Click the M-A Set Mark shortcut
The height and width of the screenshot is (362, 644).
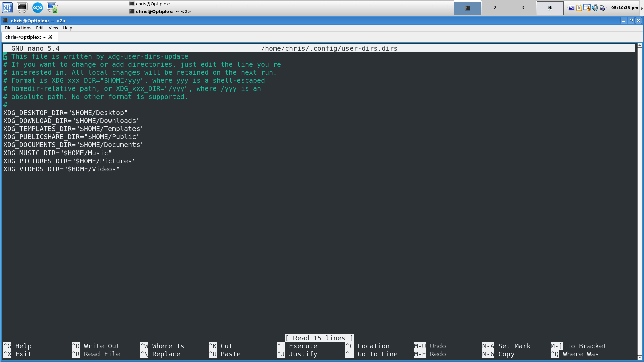(x=506, y=346)
